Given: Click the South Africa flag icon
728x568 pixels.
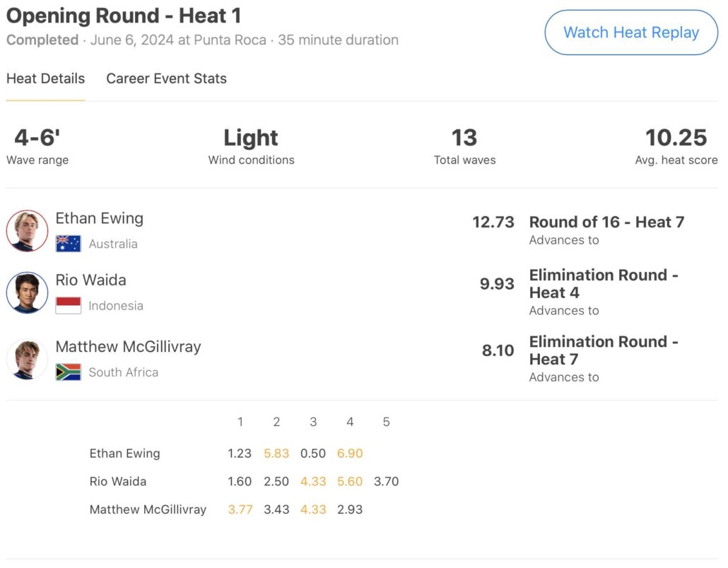Looking at the screenshot, I should 69,372.
